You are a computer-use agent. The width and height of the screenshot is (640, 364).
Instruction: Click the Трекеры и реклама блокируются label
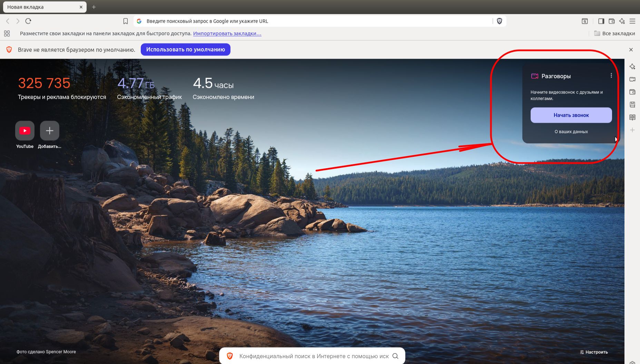click(x=62, y=97)
